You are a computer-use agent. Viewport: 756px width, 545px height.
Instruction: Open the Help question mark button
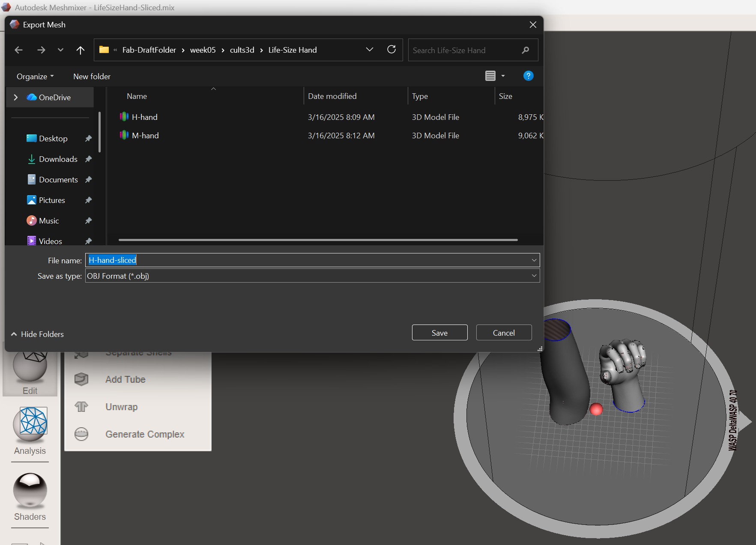pos(529,76)
